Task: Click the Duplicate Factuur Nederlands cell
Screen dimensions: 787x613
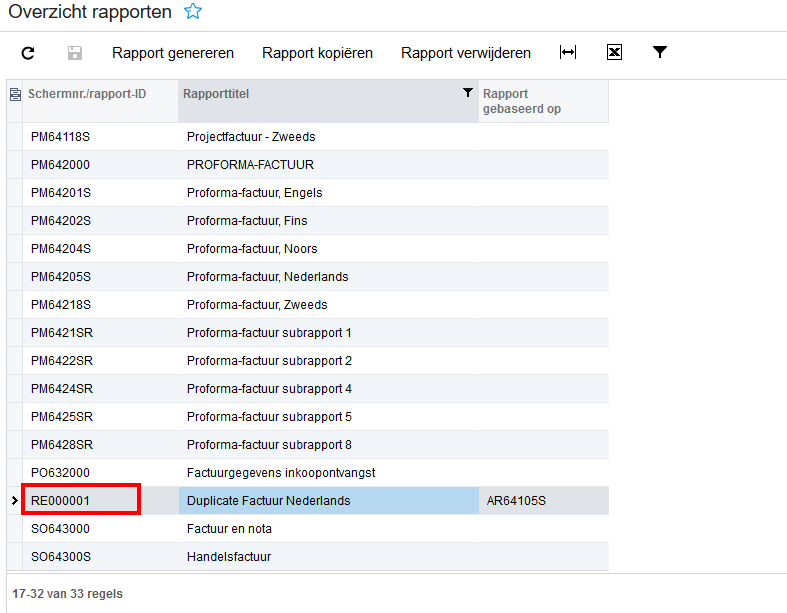Action: point(329,501)
